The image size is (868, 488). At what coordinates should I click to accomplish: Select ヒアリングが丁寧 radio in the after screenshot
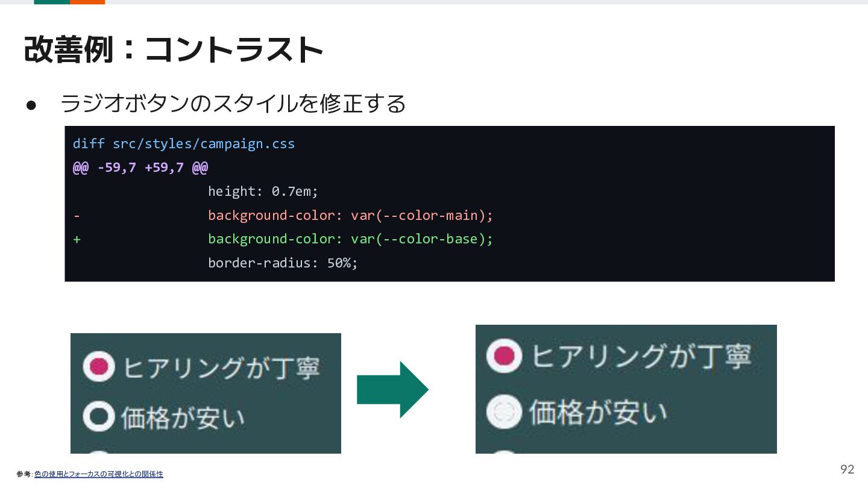[504, 355]
